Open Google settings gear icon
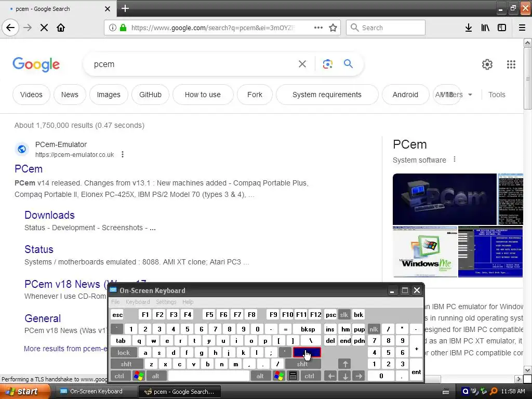 [487, 64]
